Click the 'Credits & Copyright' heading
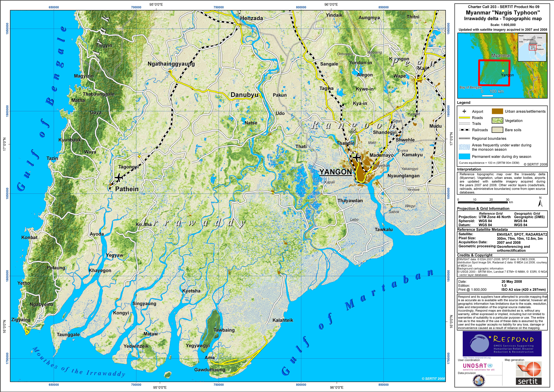Image resolution: width=554 pixels, height=392 pixels. click(475, 255)
